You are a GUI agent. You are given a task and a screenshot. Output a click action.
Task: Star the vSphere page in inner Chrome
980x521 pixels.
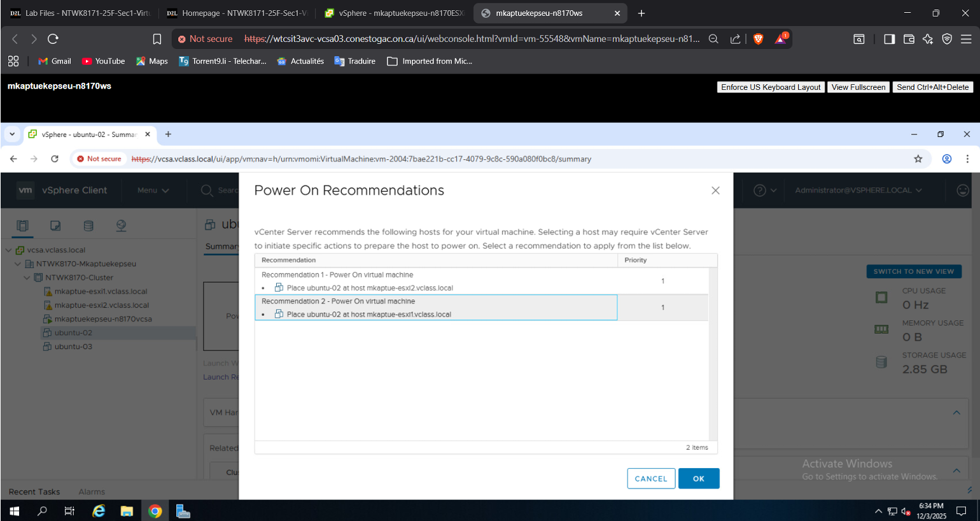(918, 159)
